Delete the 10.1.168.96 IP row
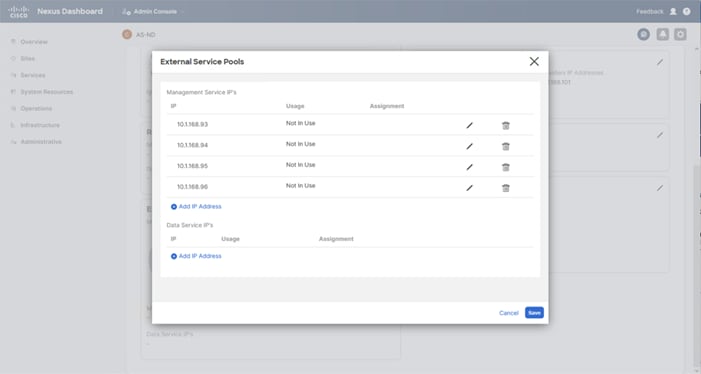Screen dimensions: 701x374 pos(506,188)
